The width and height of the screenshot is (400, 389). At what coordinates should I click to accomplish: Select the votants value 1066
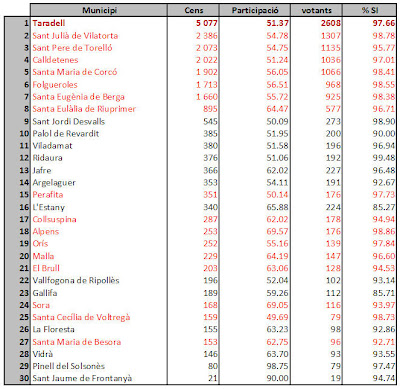[331, 72]
